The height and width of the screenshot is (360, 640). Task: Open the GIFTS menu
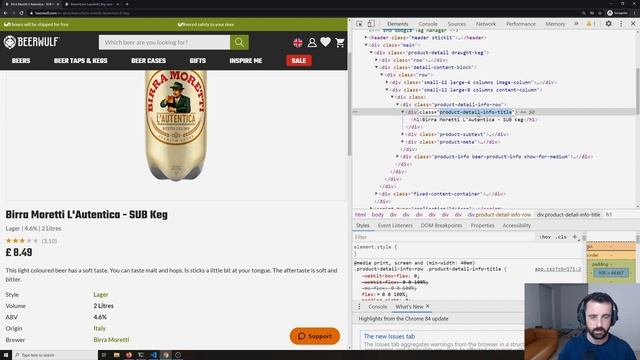[x=198, y=60]
